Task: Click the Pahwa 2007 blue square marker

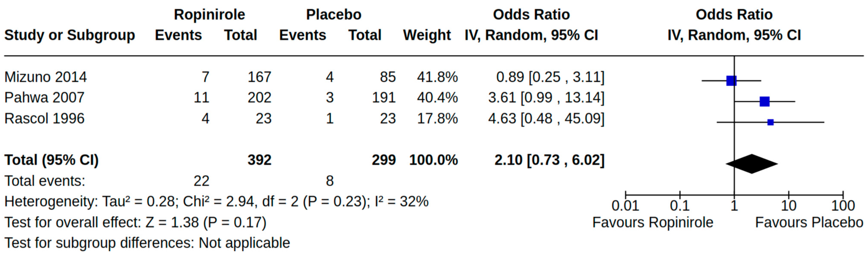Action: 765,101
